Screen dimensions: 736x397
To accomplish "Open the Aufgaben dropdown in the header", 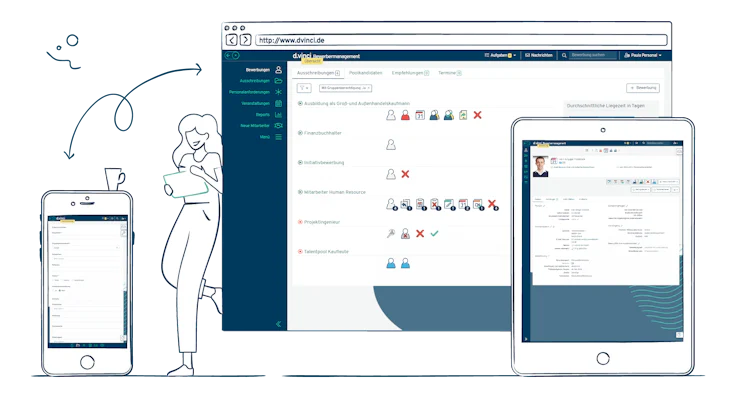I will coord(500,55).
